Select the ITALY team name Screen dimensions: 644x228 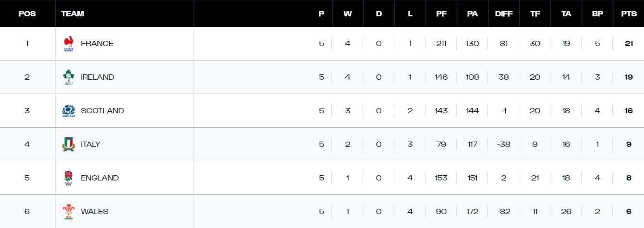[x=90, y=144]
